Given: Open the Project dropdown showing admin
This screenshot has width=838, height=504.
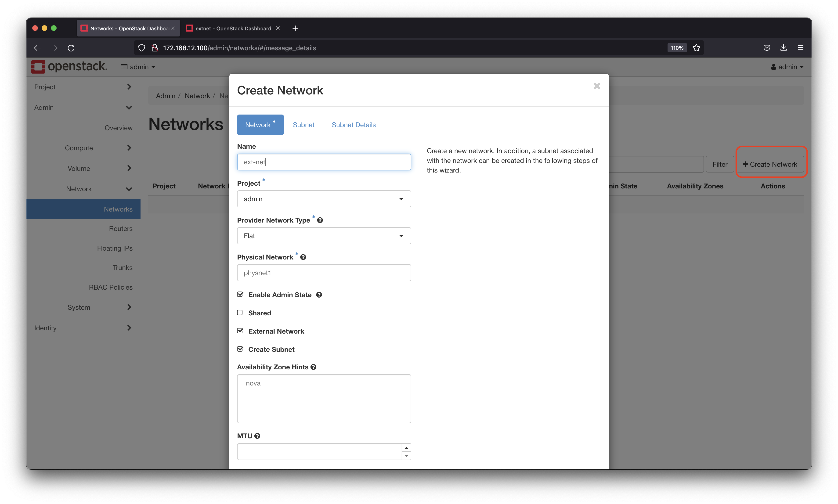Looking at the screenshot, I should [x=324, y=199].
